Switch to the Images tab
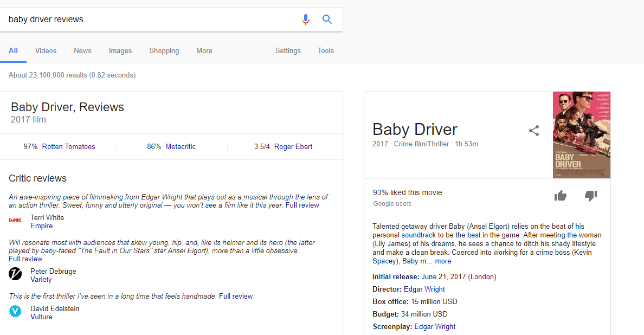The height and width of the screenshot is (335, 644). point(120,51)
